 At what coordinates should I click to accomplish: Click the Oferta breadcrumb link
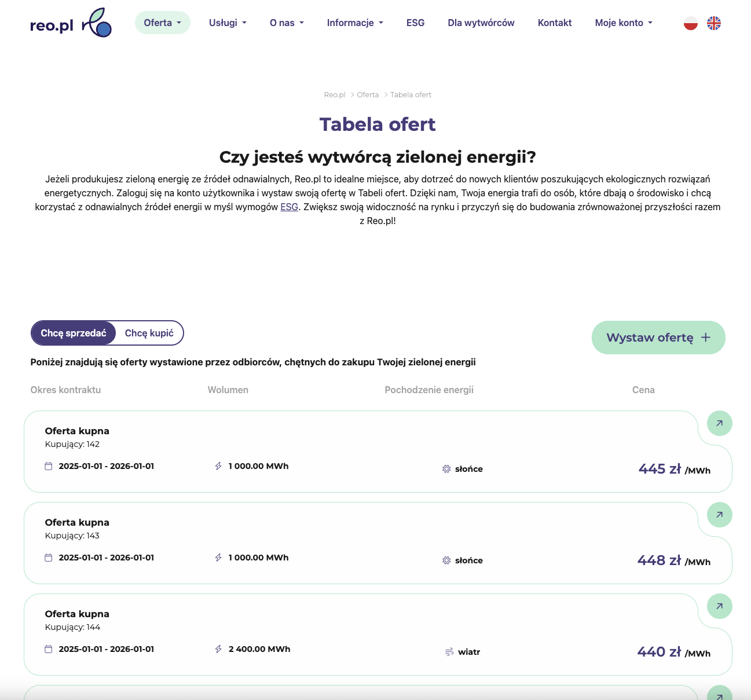pos(368,95)
